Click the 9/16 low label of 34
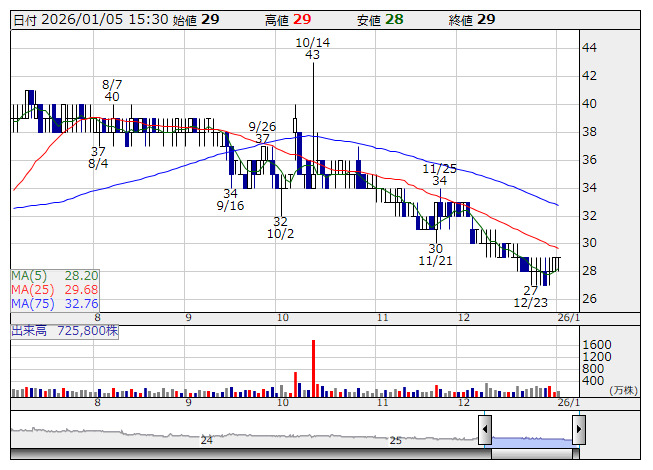This screenshot has width=653, height=470. tap(231, 200)
